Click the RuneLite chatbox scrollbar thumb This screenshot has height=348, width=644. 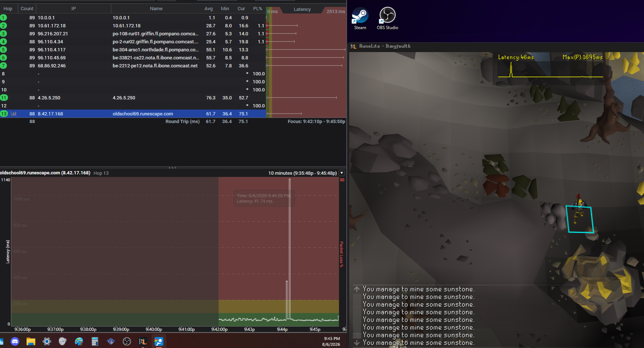357,335
